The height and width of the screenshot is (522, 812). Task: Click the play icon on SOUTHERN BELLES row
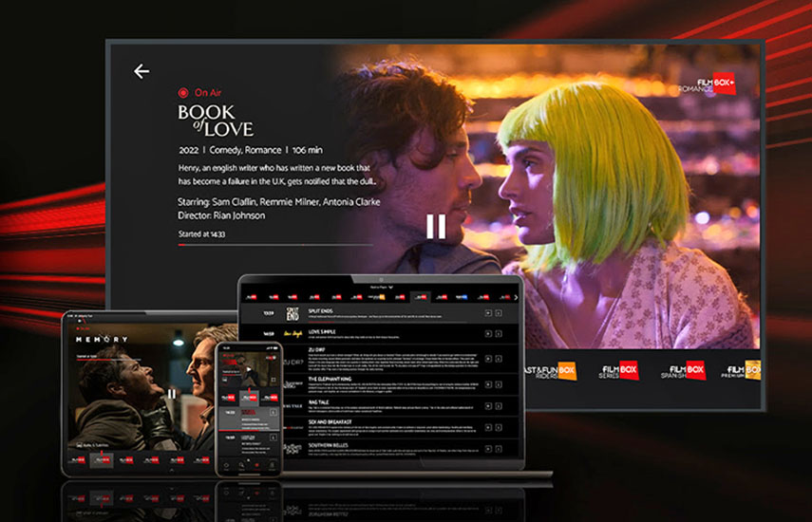point(488,449)
